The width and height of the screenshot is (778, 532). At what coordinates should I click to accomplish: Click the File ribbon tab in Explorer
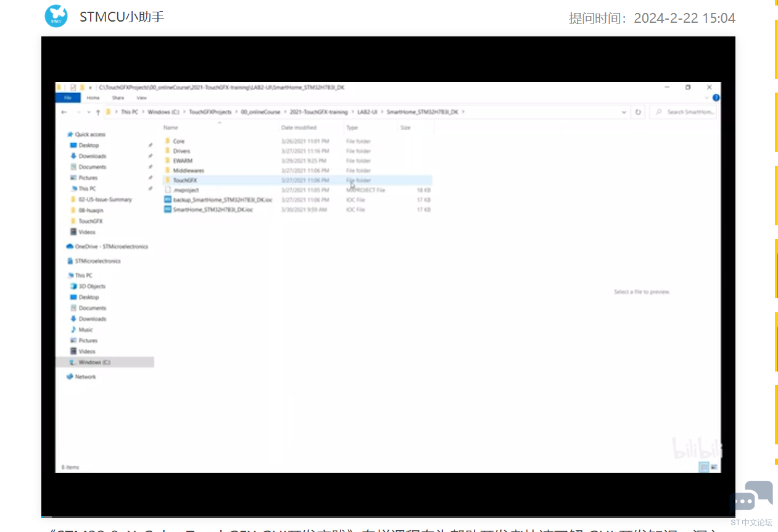coord(68,98)
